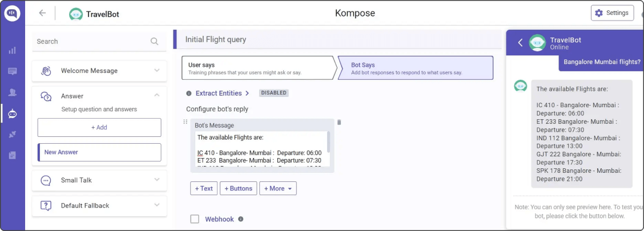Expand the Small Talk section
The height and width of the screenshot is (231, 644).
[157, 180]
